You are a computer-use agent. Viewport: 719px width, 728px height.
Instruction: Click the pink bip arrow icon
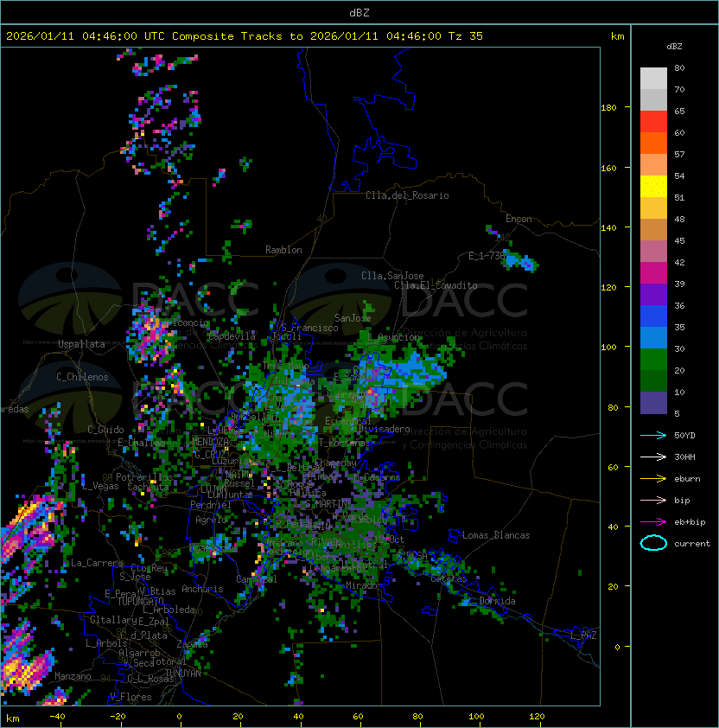pyautogui.click(x=653, y=501)
